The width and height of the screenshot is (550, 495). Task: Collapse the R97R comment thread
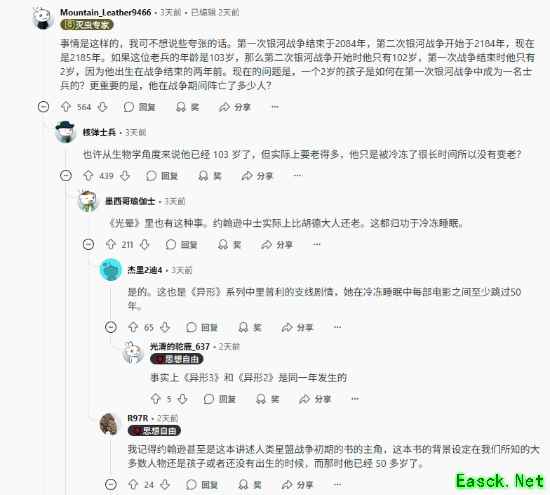(111, 484)
